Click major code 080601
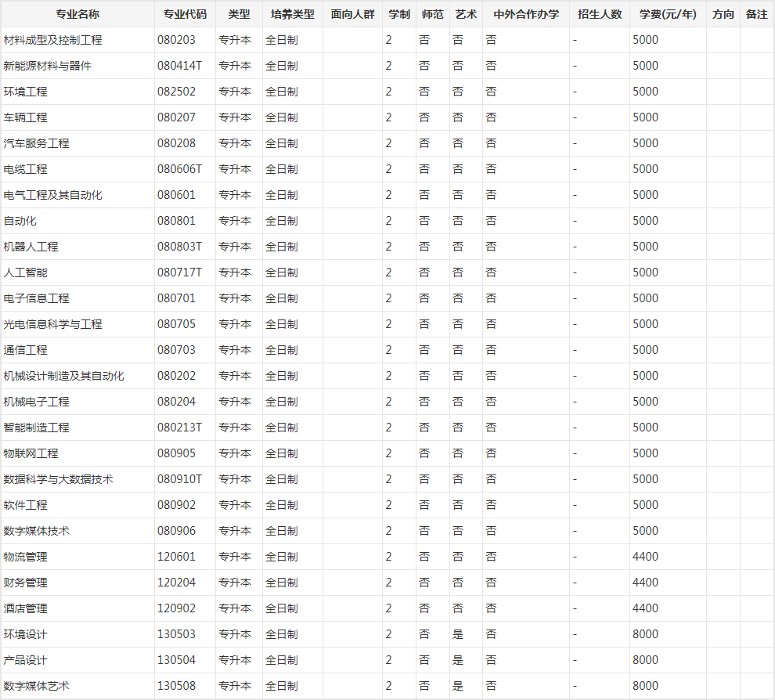 pyautogui.click(x=176, y=195)
